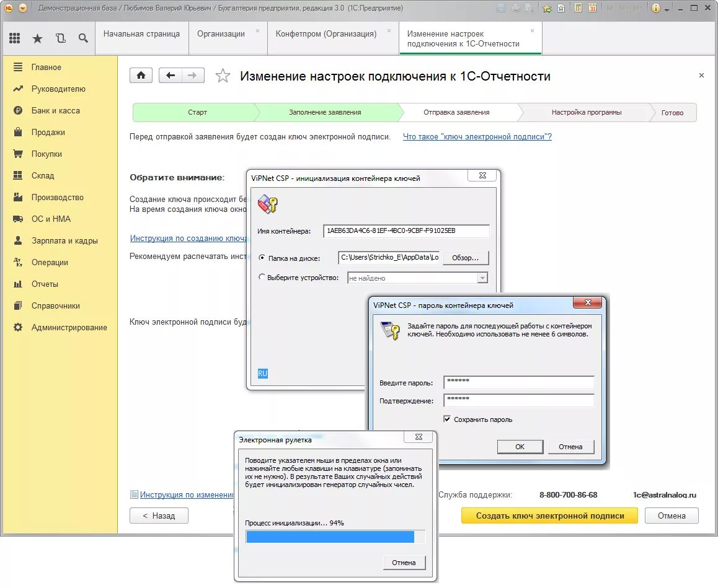Open the main menu dropdown next to logo
The width and height of the screenshot is (718, 588).
[x=23, y=8]
